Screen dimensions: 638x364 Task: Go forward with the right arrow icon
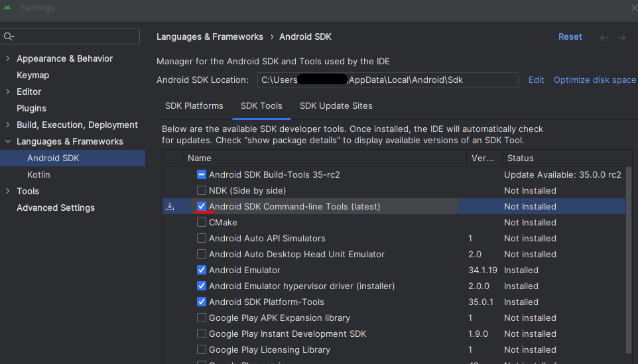coord(621,37)
